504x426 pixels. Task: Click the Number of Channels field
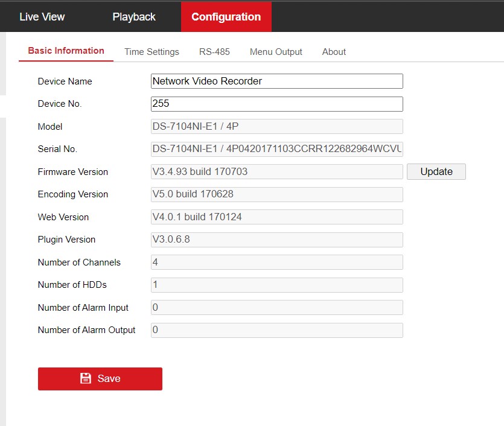click(x=276, y=262)
